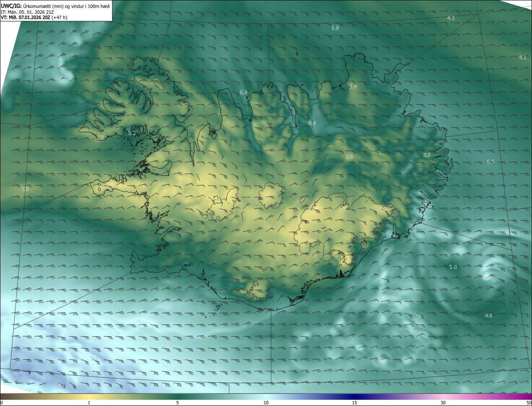Click the '5.2' value label on the map
Viewport: 532px width, 406px height.
[132, 133]
